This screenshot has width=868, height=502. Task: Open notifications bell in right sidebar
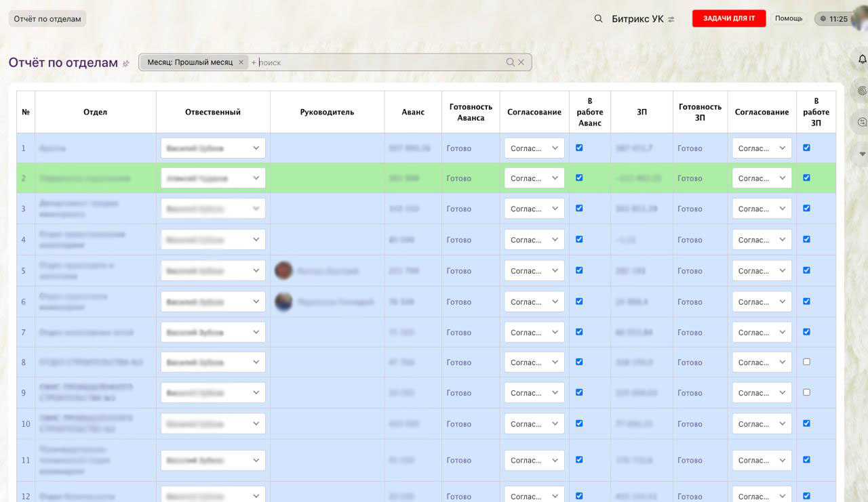click(862, 60)
